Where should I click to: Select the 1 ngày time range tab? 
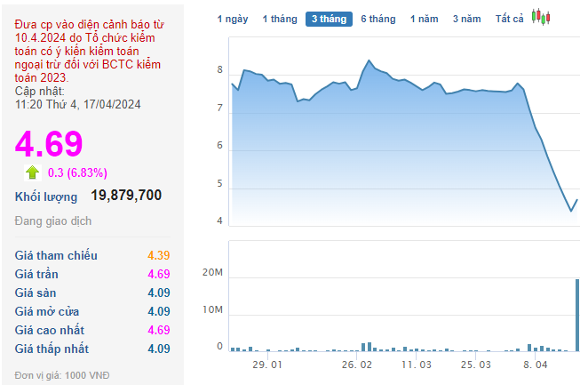pos(234,19)
